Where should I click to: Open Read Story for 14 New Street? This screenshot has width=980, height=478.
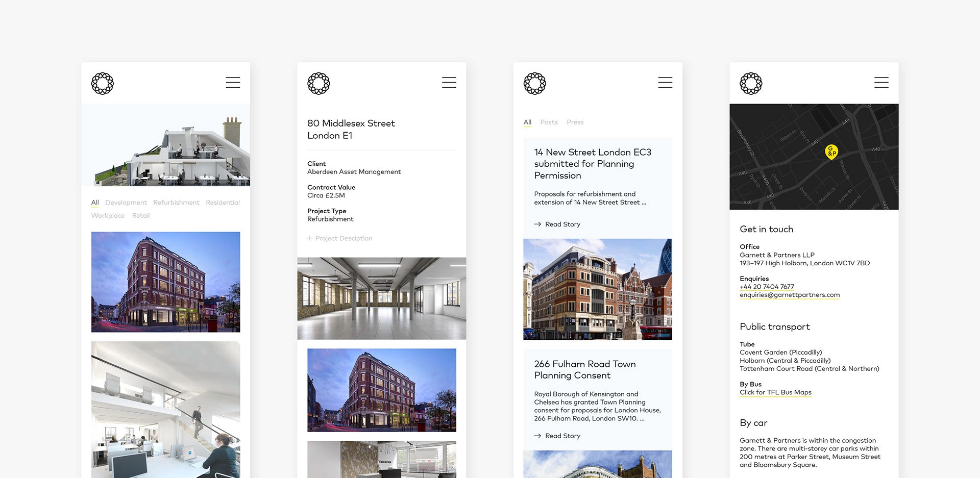point(563,224)
